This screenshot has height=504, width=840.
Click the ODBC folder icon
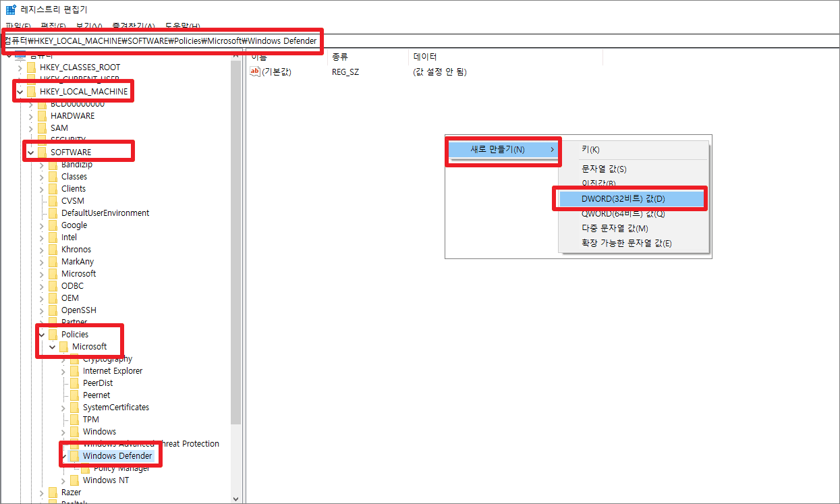(x=53, y=286)
